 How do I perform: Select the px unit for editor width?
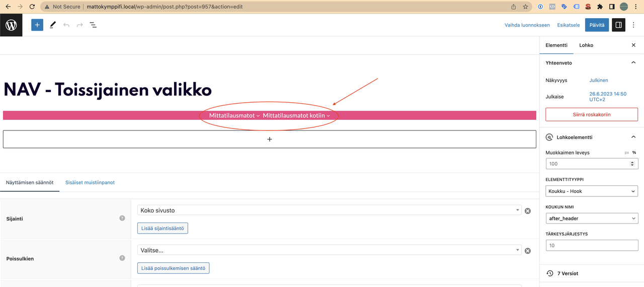click(x=627, y=153)
